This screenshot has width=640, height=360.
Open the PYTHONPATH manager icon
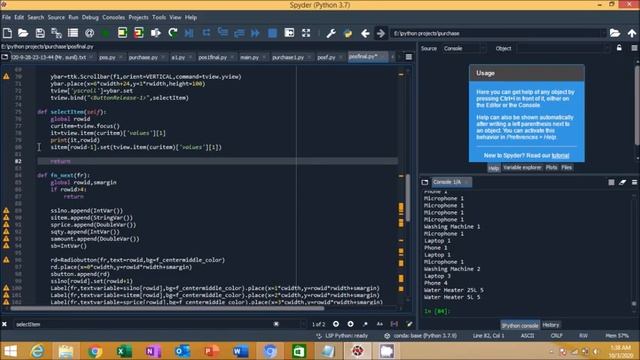348,33
